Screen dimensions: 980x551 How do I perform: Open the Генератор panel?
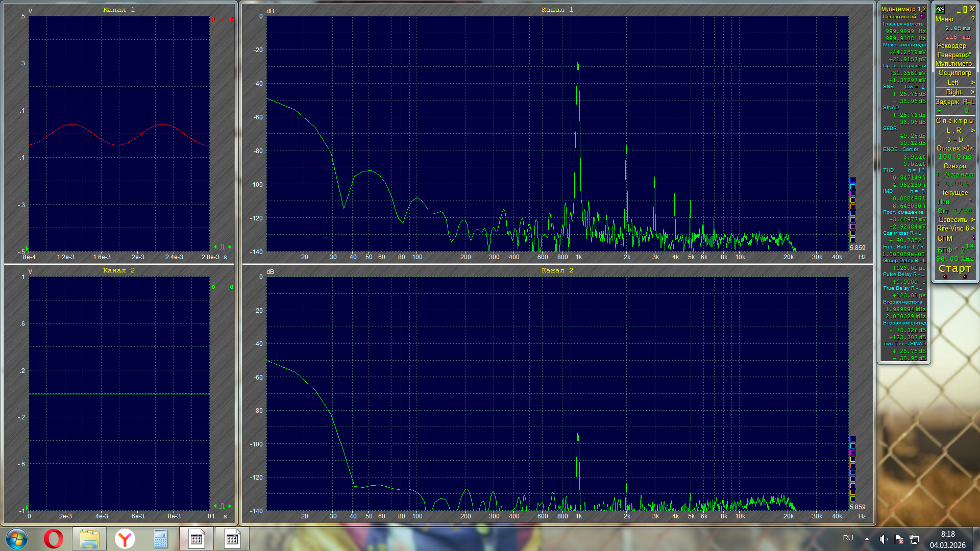953,55
